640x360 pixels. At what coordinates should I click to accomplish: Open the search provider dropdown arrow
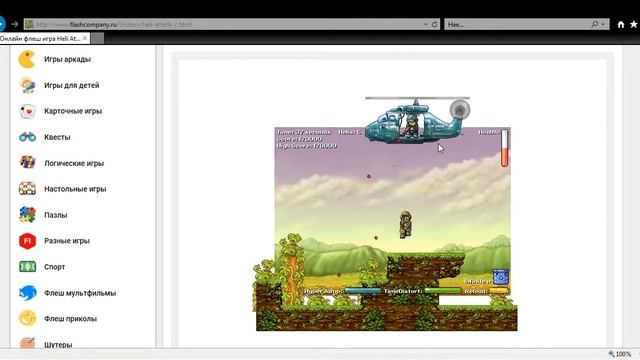(603, 24)
